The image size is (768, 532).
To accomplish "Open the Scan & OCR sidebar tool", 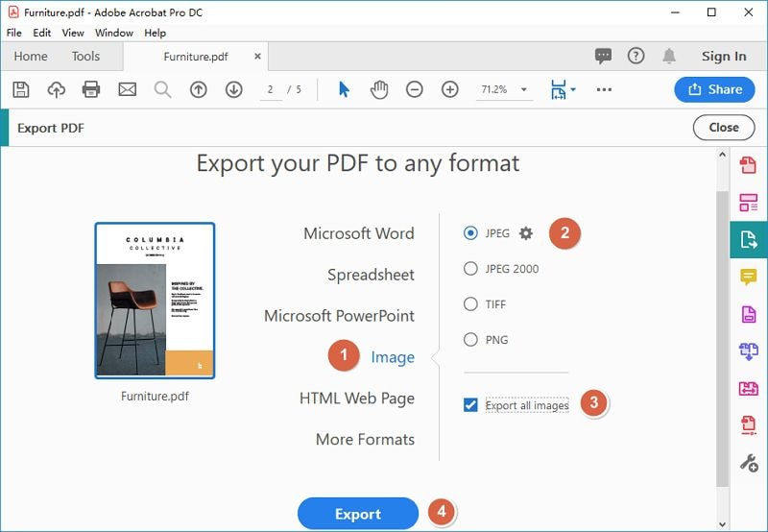I will tap(749, 389).
